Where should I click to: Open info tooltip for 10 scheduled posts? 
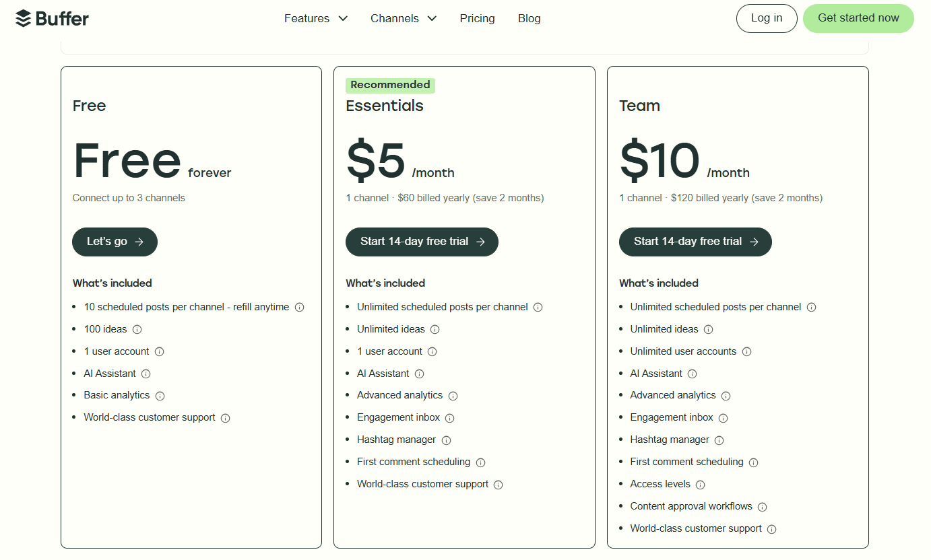point(299,306)
